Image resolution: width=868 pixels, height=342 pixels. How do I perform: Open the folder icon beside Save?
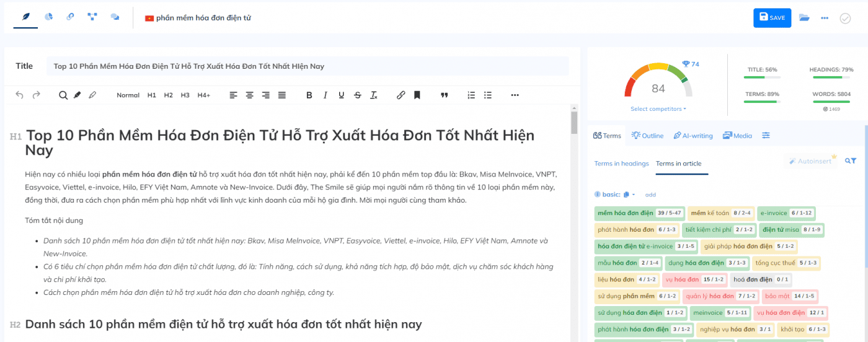point(804,17)
